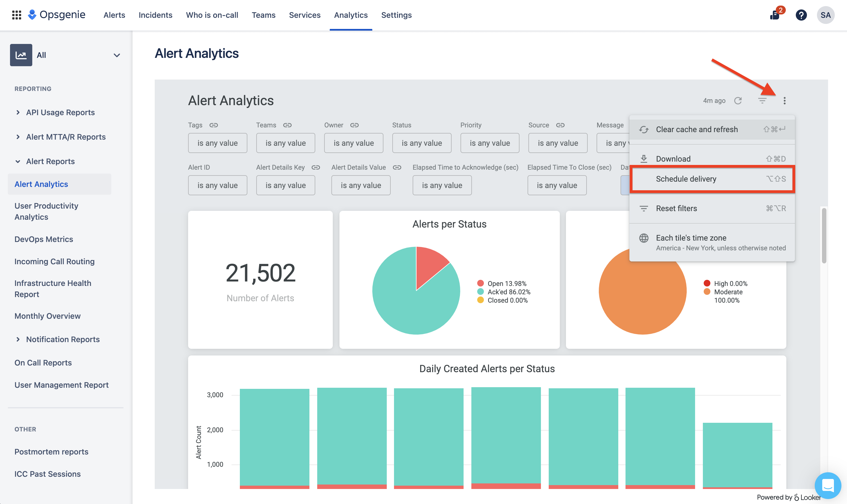
Task: Open the dashboard filters icon
Action: click(x=762, y=100)
